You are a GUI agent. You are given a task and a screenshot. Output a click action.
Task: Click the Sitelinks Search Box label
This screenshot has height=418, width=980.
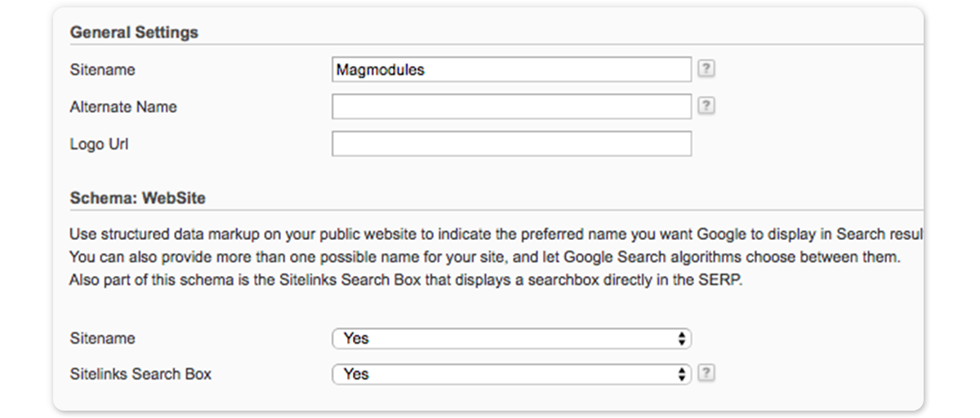pos(140,374)
